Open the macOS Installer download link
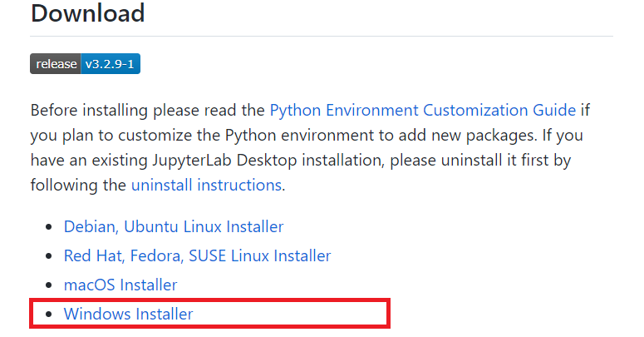644x337 pixels. [x=120, y=285]
